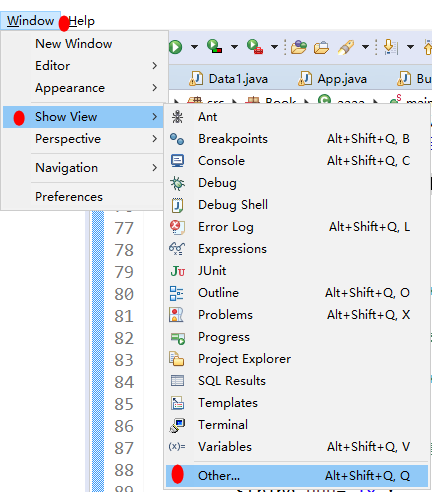This screenshot has height=492, width=432.
Task: Click the Open Type toolbar icon
Action: (299, 47)
